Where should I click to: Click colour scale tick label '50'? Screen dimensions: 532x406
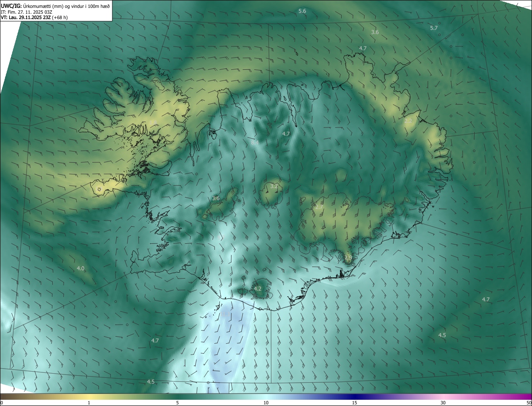click(x=529, y=403)
